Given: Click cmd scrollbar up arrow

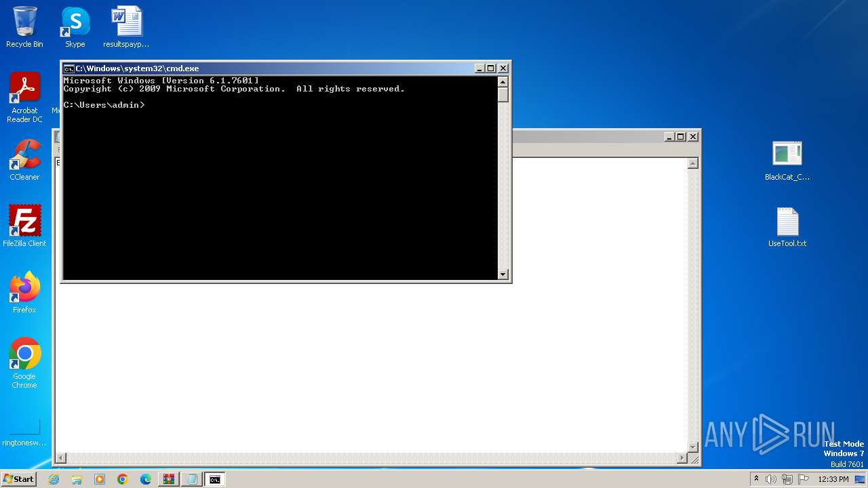Looking at the screenshot, I should coord(503,82).
